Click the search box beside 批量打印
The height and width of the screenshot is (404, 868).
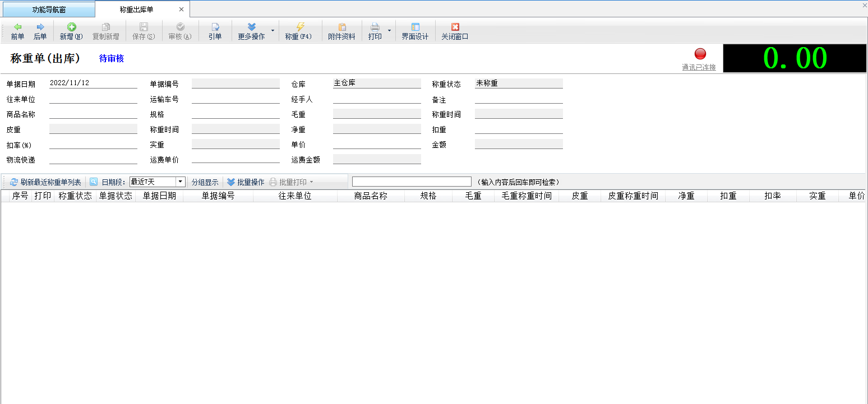point(412,182)
